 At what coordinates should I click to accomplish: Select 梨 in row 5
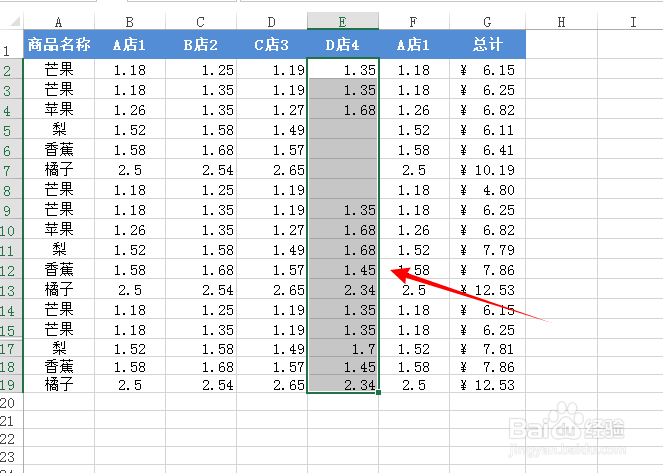tap(59, 129)
